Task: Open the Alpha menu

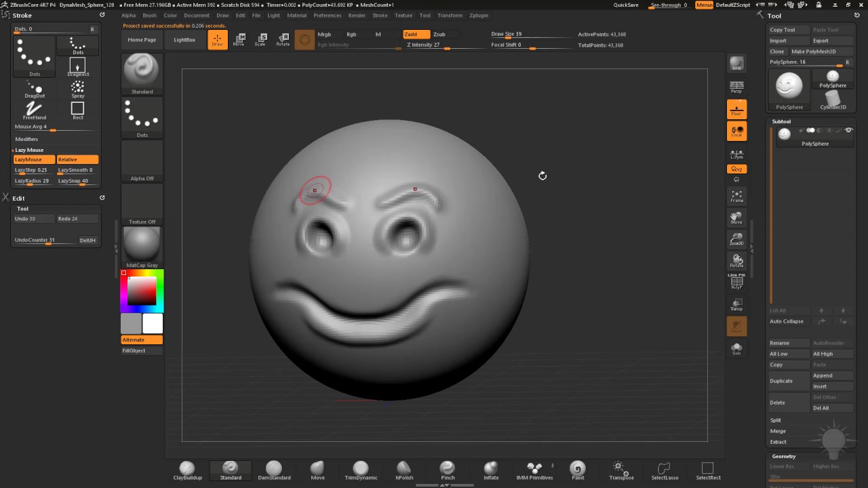Action: 129,15
